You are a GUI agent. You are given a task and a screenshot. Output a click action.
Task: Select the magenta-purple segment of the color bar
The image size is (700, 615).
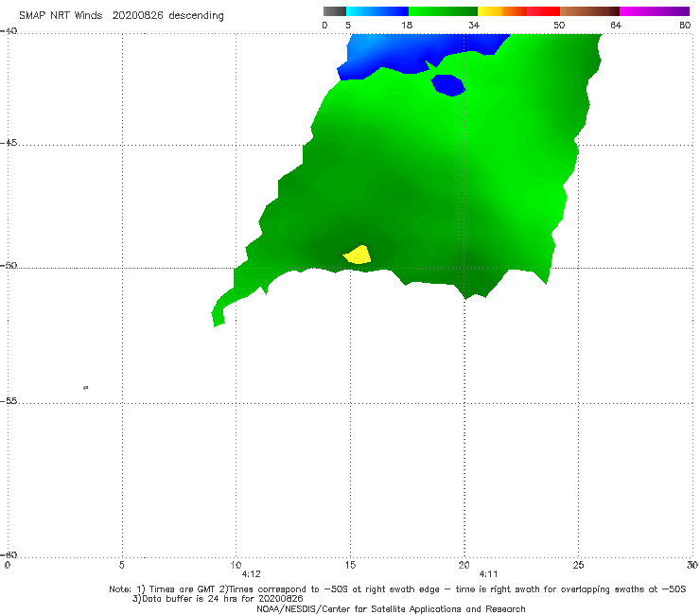tap(655, 11)
